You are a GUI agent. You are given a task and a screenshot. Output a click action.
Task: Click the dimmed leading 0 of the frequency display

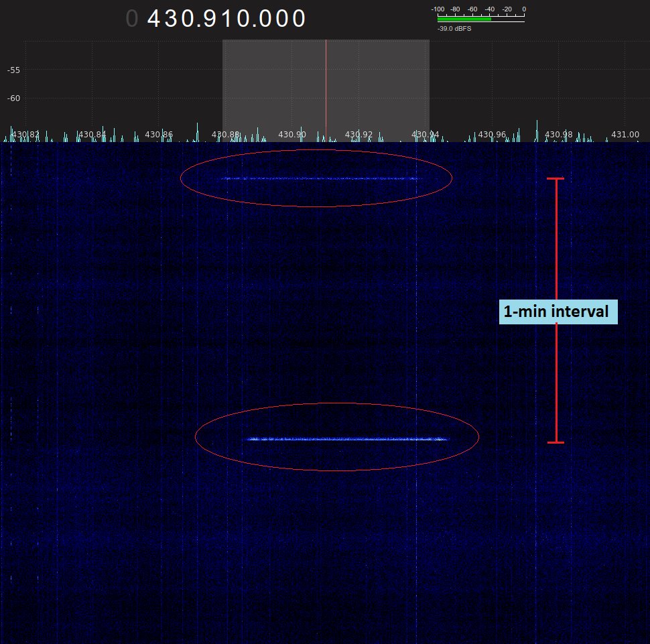coord(132,19)
